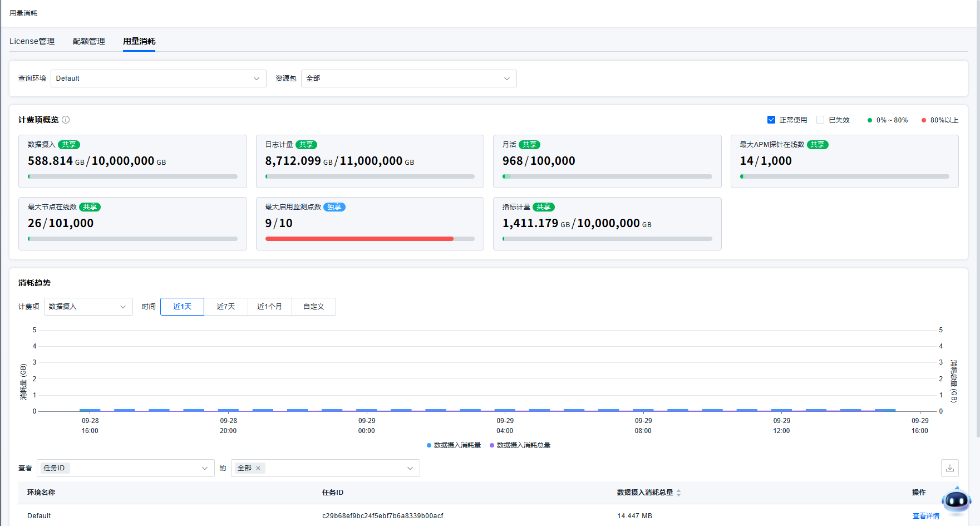Click the 共享 badge on 数据摄入 card
This screenshot has height=526, width=980.
[69, 145]
